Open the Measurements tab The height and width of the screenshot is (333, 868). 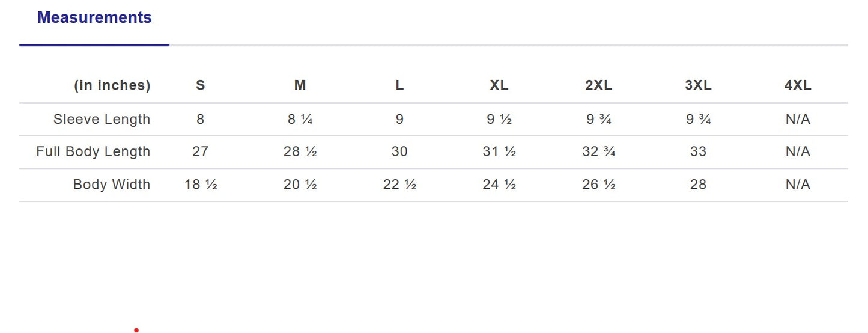click(94, 18)
